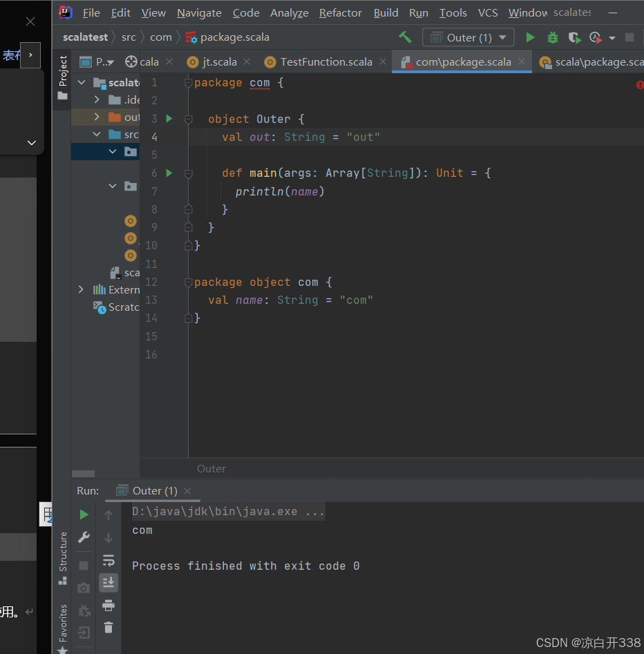Image resolution: width=644 pixels, height=654 pixels.
Task: Collapse the src folder node
Action: 97,134
